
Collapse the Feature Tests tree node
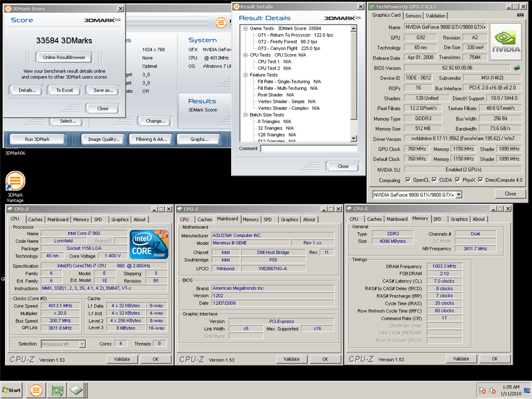click(x=245, y=75)
